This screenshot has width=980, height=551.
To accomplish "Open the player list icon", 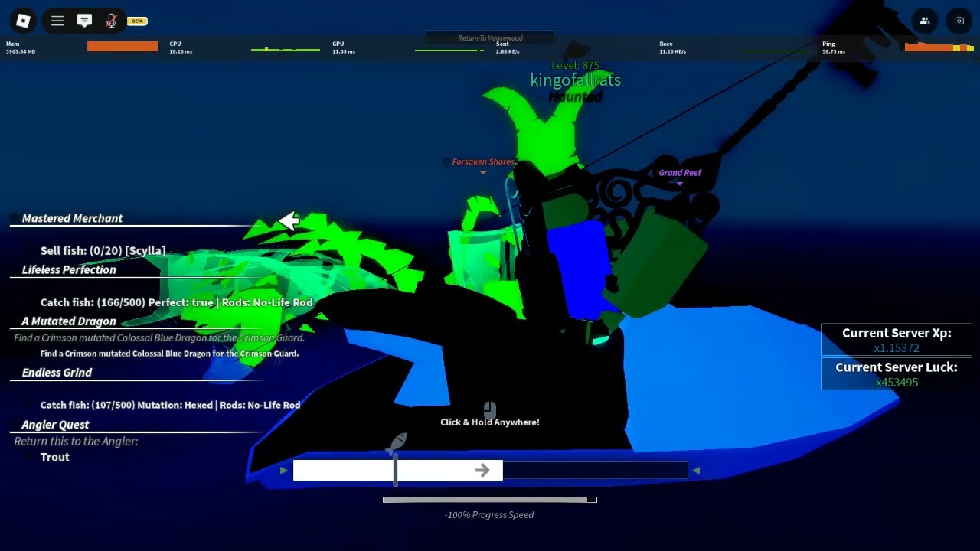I will tap(925, 21).
